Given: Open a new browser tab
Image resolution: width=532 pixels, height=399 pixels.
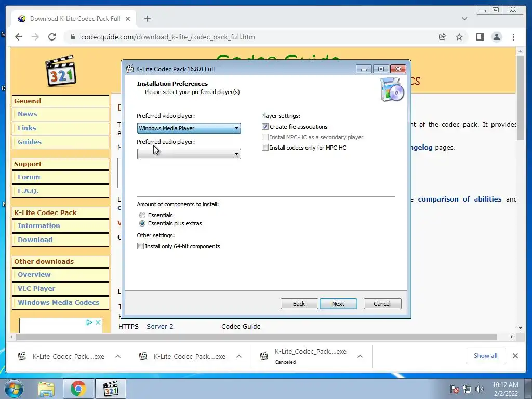Looking at the screenshot, I should pyautogui.click(x=147, y=19).
